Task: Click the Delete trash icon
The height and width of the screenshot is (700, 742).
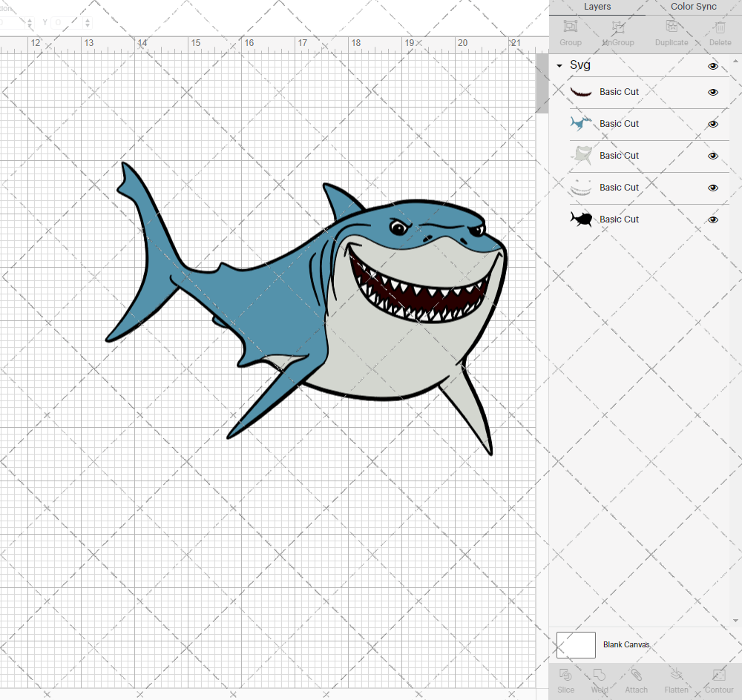Action: 720,27
